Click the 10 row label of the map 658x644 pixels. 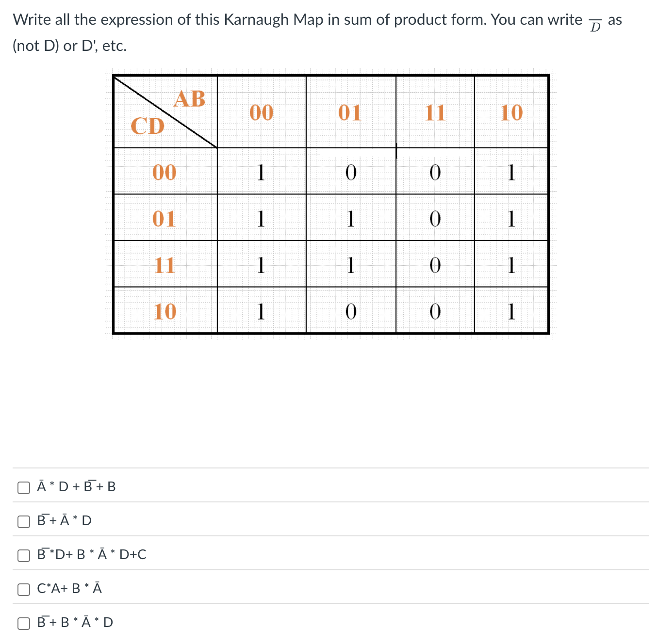(165, 312)
